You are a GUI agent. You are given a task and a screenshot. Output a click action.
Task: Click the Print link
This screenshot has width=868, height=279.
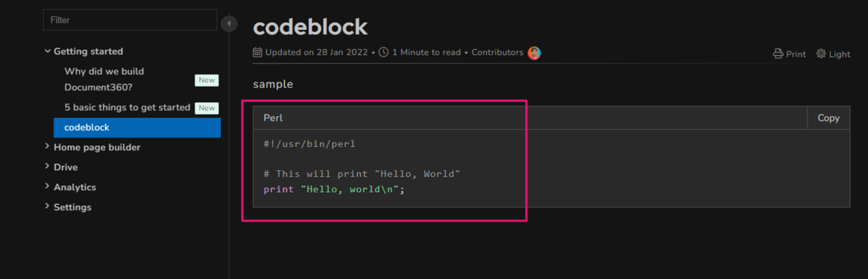point(790,54)
